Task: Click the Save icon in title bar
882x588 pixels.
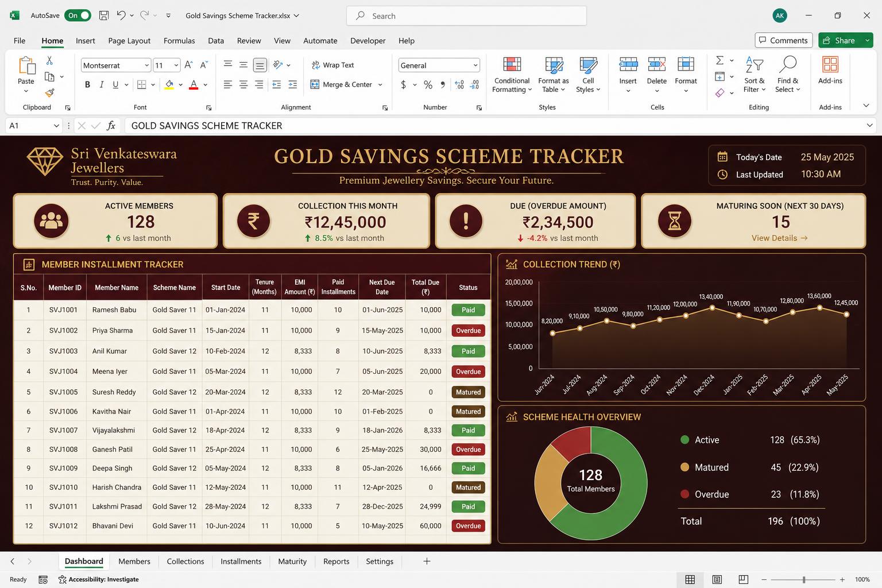Action: tap(104, 16)
